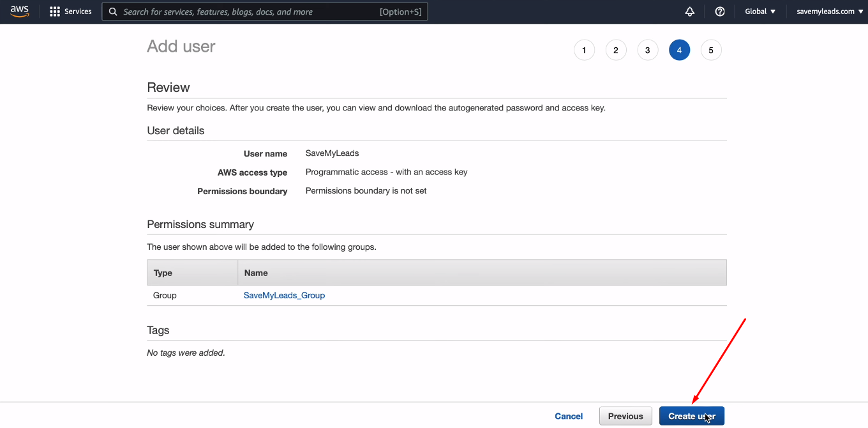The height and width of the screenshot is (428, 868).
Task: Go to wizard step 1
Action: coord(584,50)
